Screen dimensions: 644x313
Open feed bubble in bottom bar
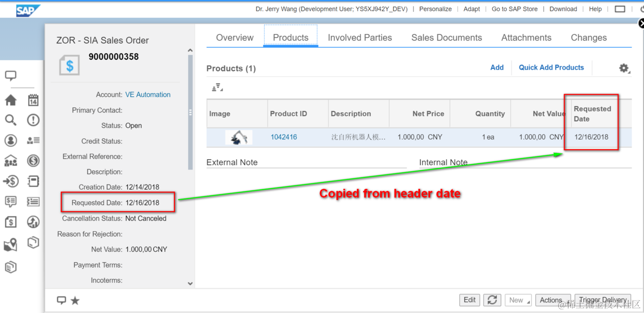click(61, 300)
